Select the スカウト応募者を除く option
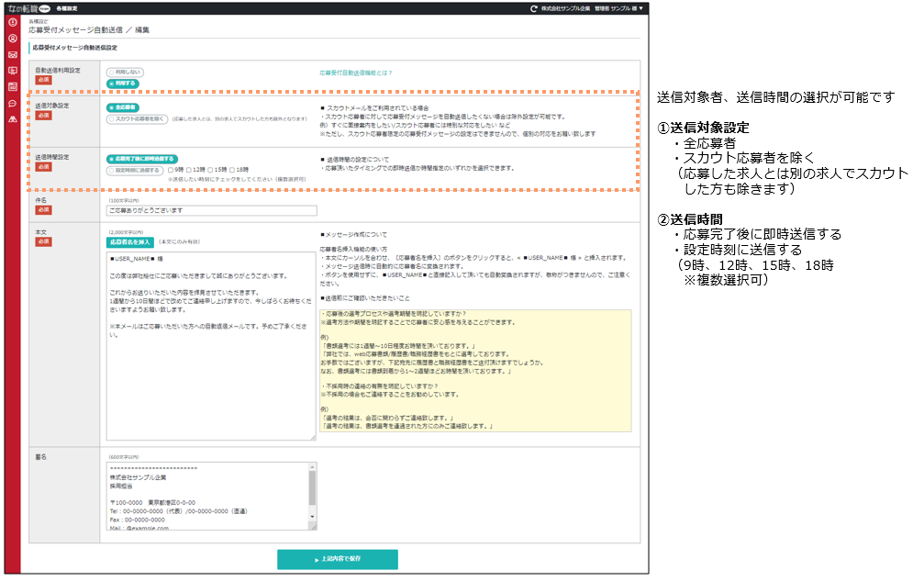This screenshot has height=581, width=924. (x=136, y=119)
